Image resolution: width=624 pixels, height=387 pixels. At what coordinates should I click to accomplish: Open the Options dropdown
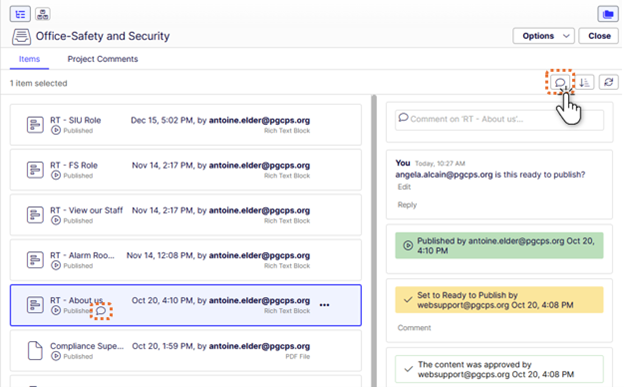coord(543,36)
